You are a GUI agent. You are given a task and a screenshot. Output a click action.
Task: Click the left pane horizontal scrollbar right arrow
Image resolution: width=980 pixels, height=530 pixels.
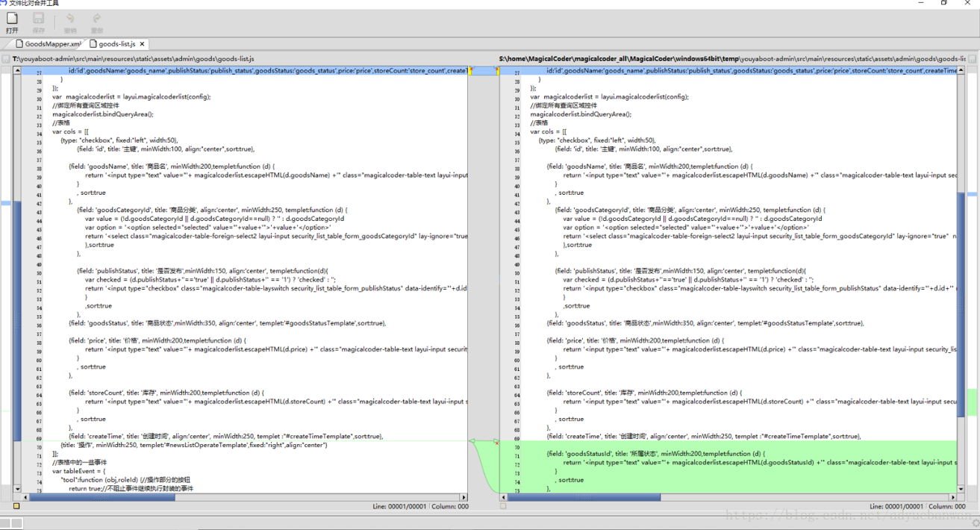click(x=464, y=496)
